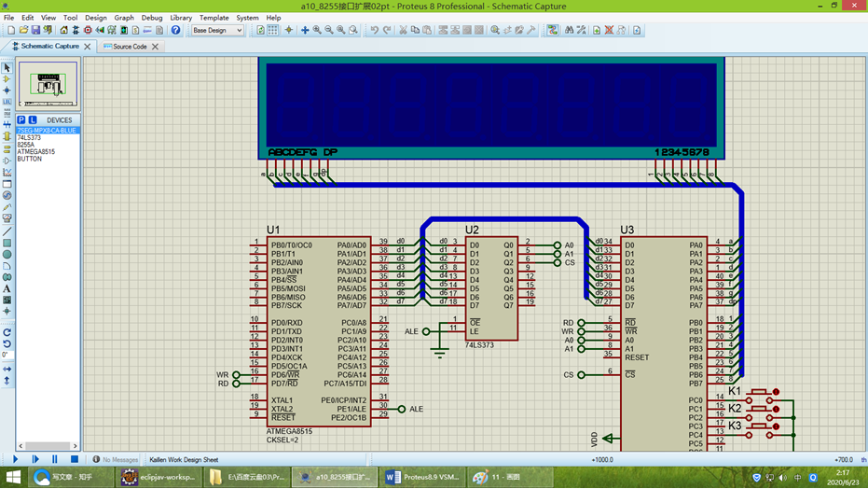Cut selection with the scissors icon
Image resolution: width=868 pixels, height=489 pixels.
403,31
